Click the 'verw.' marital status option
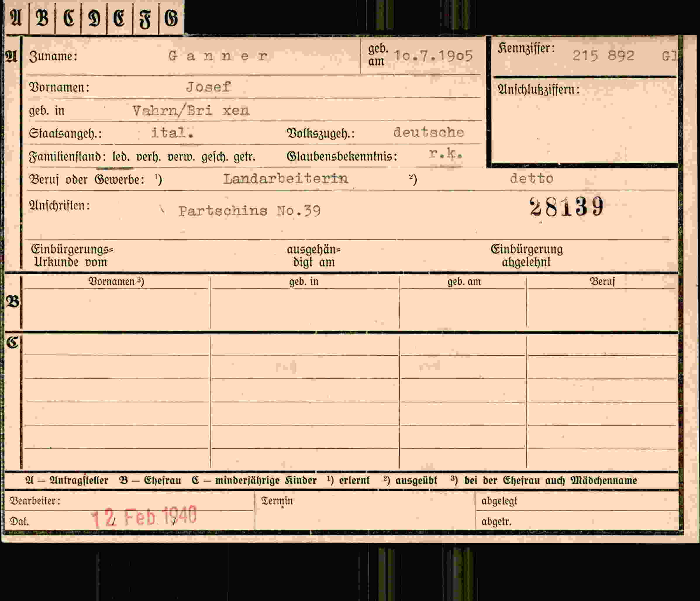700x601 pixels. [x=181, y=157]
